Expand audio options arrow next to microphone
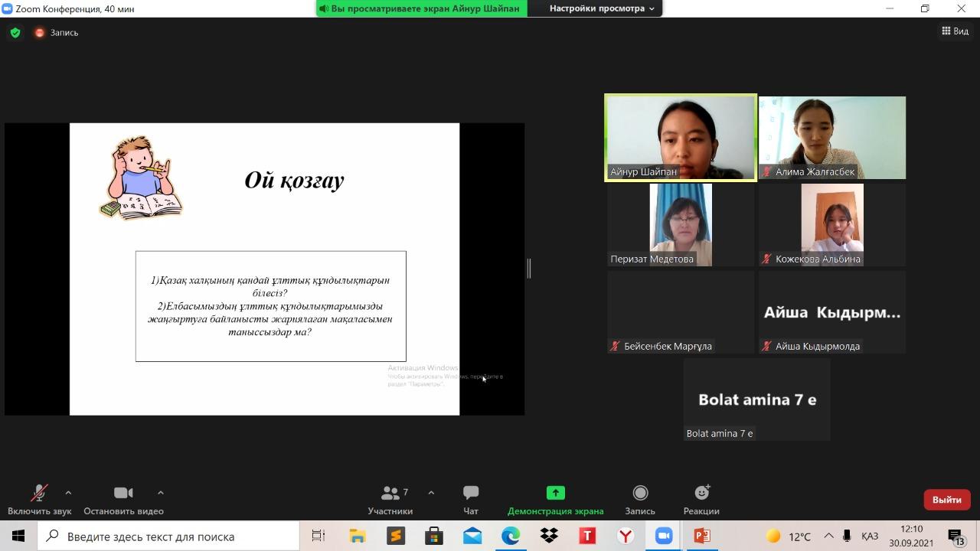980x551 pixels. (68, 493)
